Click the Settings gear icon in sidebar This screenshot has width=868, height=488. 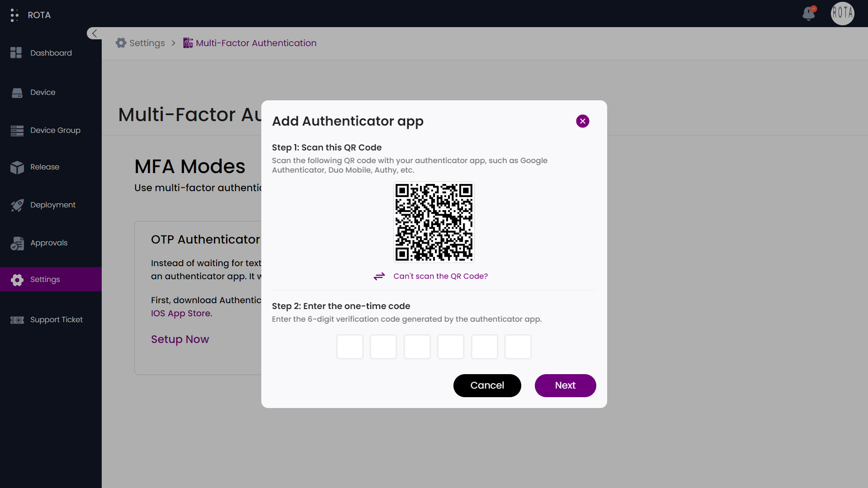coord(17,279)
